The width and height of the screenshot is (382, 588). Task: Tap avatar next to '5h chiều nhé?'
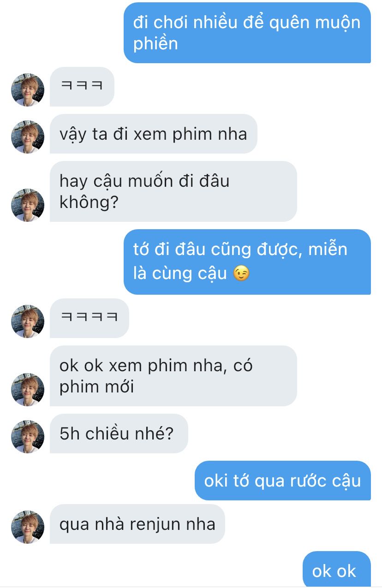pyautogui.click(x=28, y=436)
